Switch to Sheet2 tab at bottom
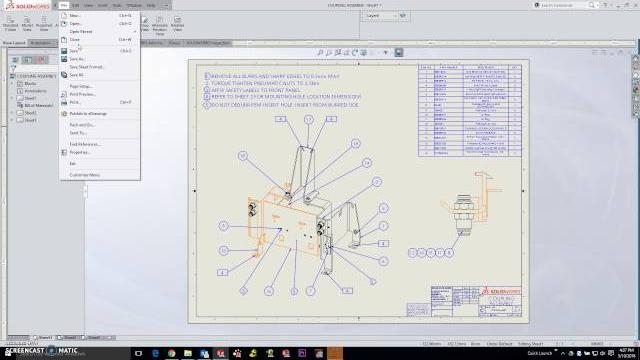Image resolution: width=640 pixels, height=360 pixels. click(68, 338)
